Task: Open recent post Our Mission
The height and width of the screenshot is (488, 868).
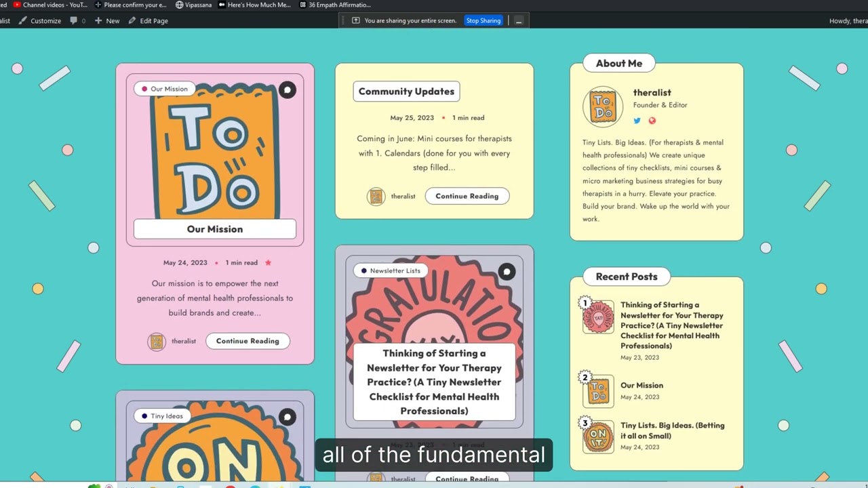Action: [642, 386]
